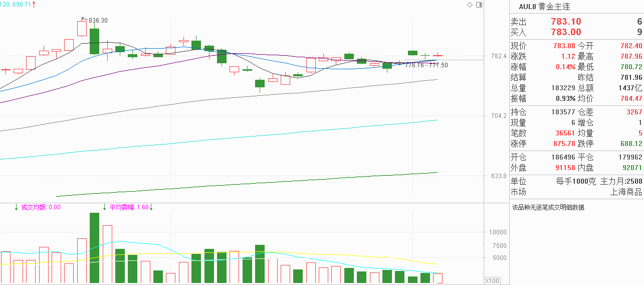The height and width of the screenshot is (285, 644).
Task: Click the X100 volume scale badge
Action: (492, 280)
